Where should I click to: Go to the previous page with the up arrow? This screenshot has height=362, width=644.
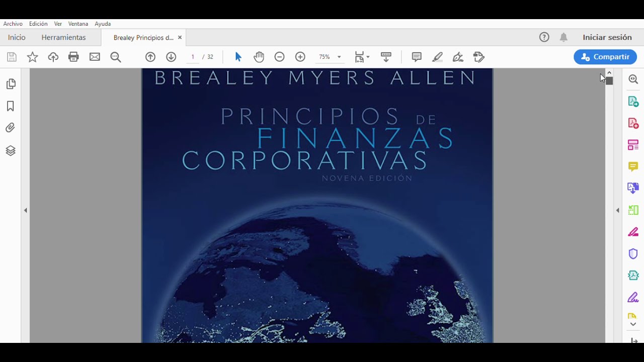tap(150, 57)
